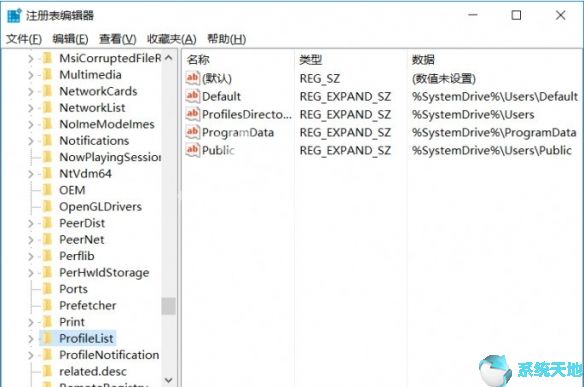
Task: Expand the Perflib key
Action: click(31, 256)
